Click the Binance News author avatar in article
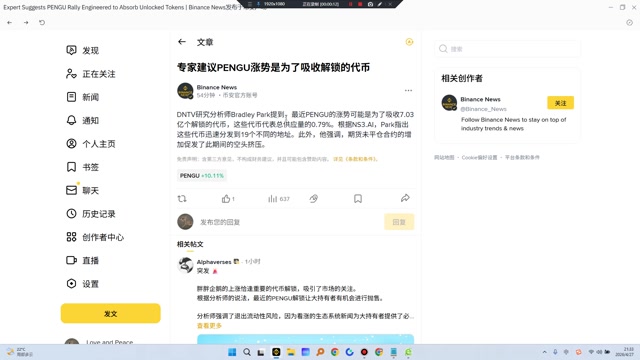 pos(185,91)
